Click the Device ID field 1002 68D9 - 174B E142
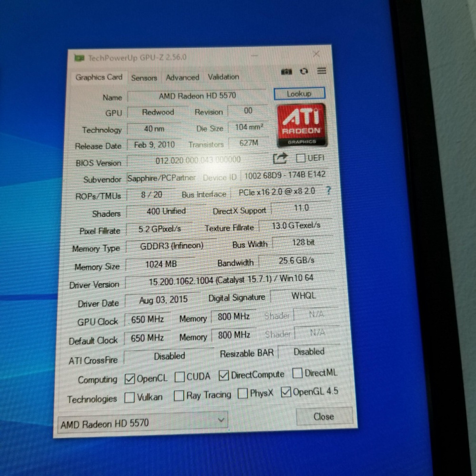 click(x=285, y=175)
